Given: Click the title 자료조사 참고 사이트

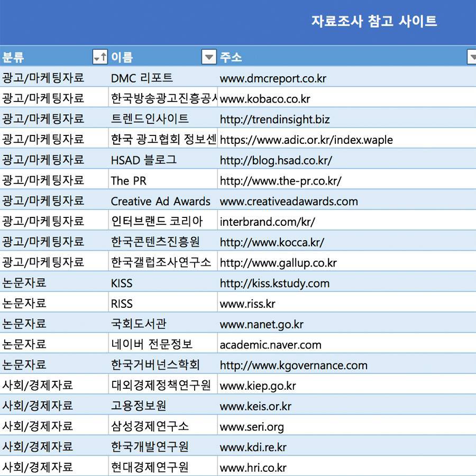Looking at the screenshot, I should point(374,21).
